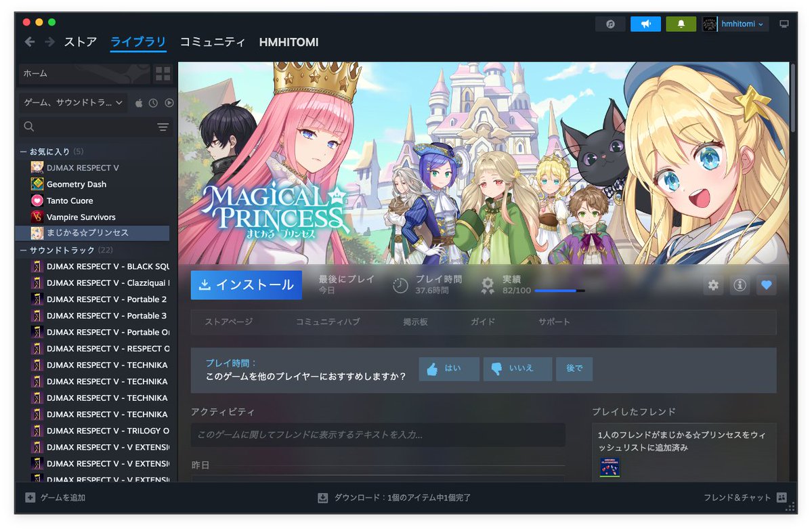
Task: Focus the activity text input field
Action: 378,435
